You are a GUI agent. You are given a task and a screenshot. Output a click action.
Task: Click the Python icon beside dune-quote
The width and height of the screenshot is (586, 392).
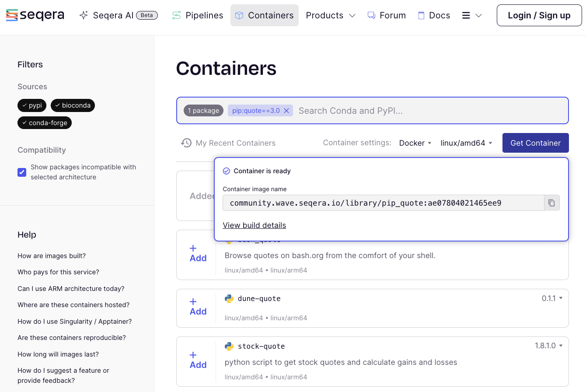click(229, 298)
